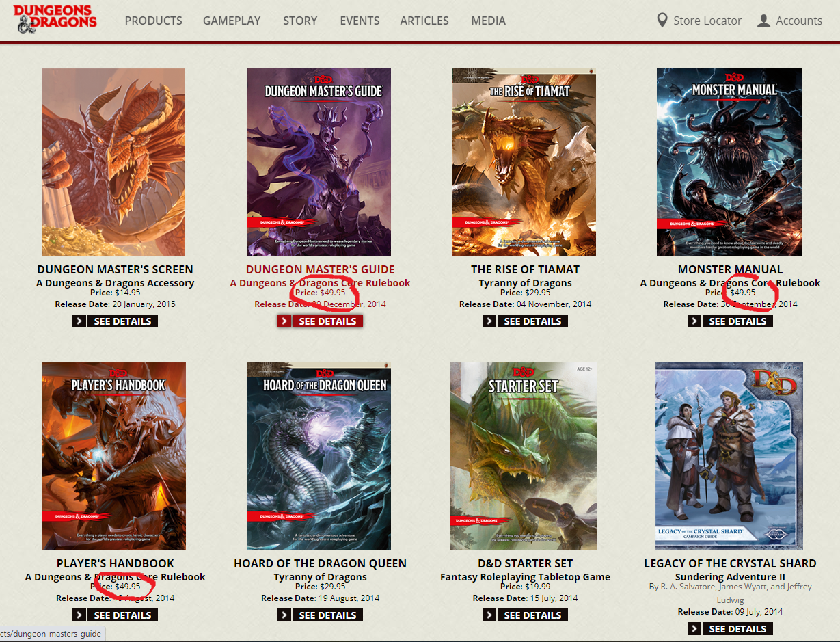
Task: Click arrow icon beside Player's Handbook details
Action: (79, 615)
